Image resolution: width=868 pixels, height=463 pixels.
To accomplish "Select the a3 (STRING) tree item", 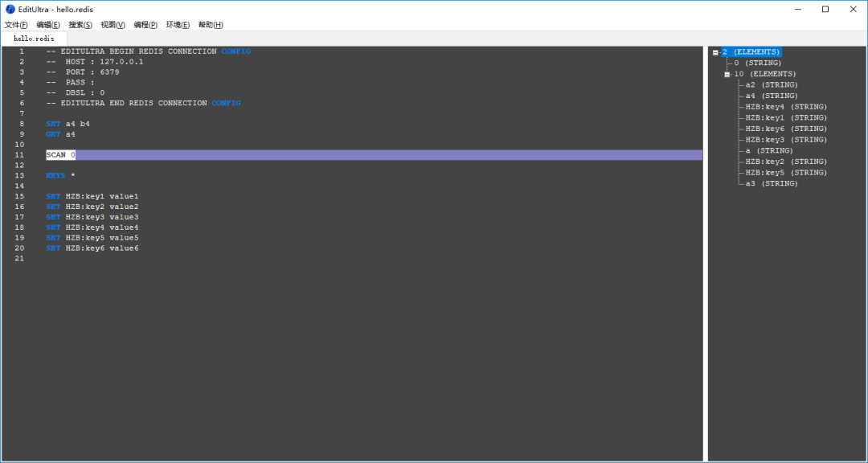I will pos(772,184).
